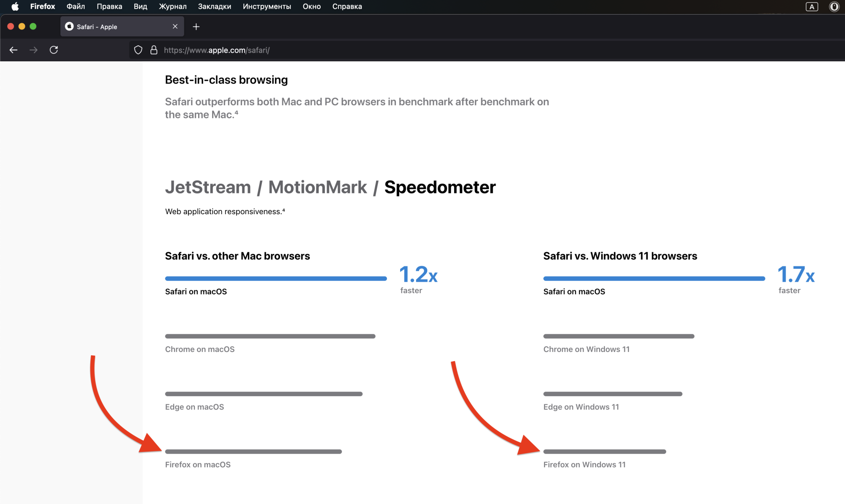Open the Firefox application menu

click(x=43, y=6)
